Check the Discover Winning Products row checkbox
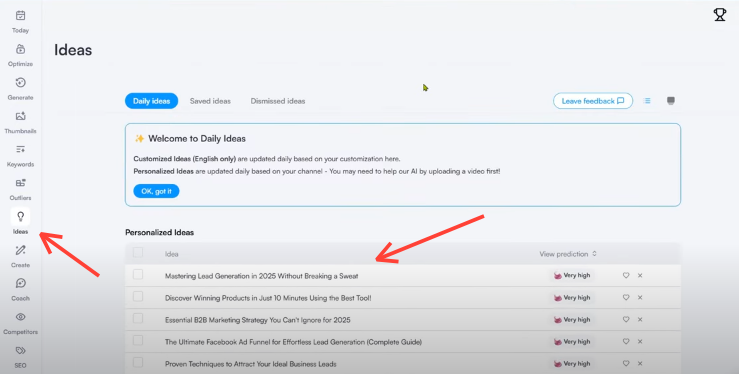 (138, 296)
